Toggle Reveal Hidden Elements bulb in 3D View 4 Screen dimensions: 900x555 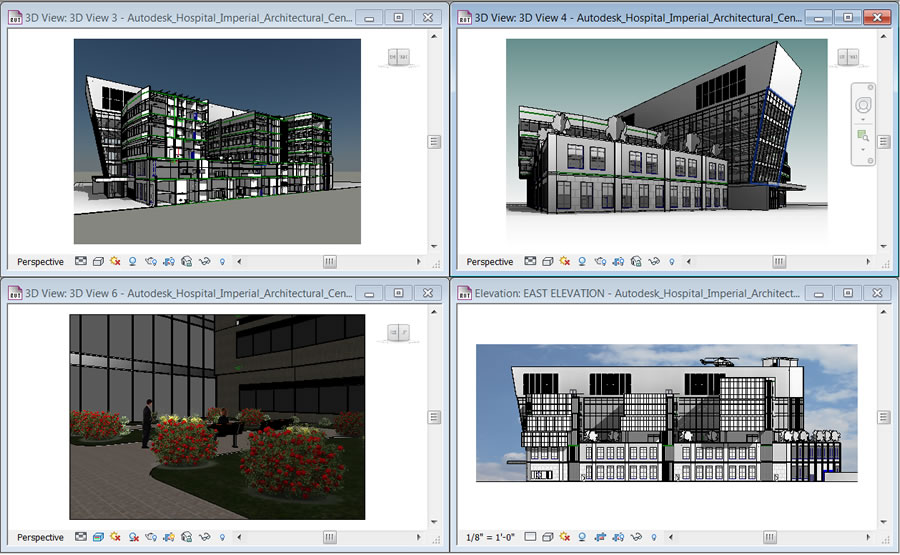tap(672, 262)
